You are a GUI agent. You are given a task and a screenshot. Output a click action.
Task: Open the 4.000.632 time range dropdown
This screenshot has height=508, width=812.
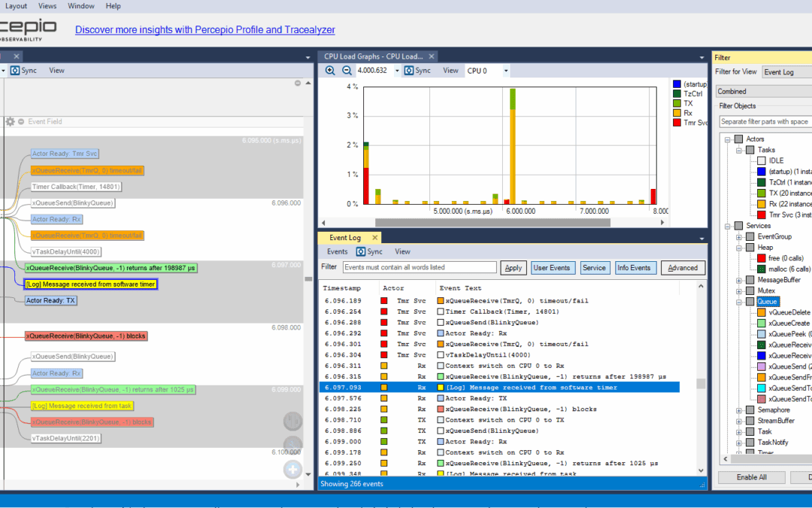click(397, 71)
